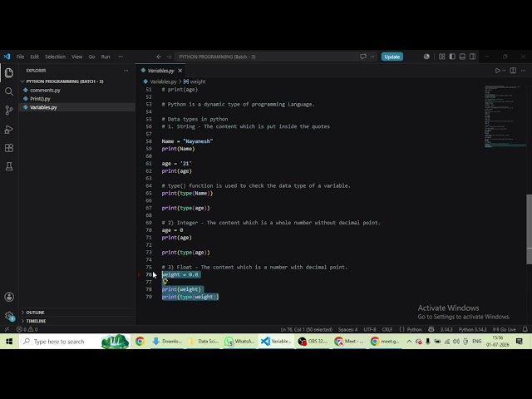The width and height of the screenshot is (532, 399).
Task: Toggle the bottom Panel
Action: tap(462, 57)
